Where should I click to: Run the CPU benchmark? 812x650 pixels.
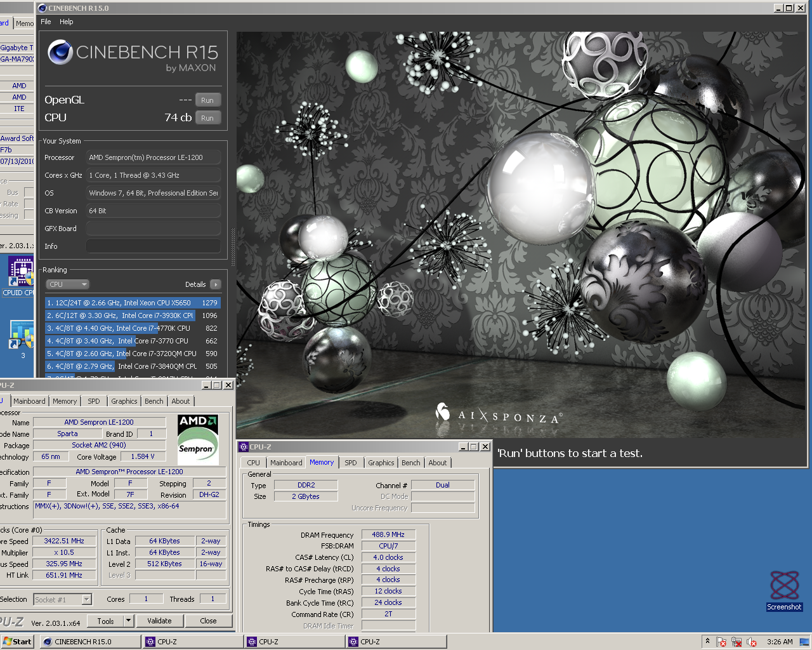pyautogui.click(x=207, y=118)
